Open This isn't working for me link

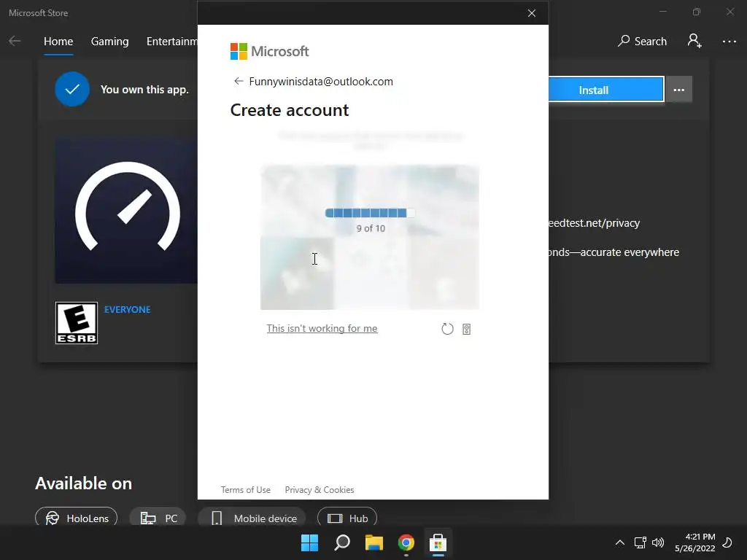pos(322,328)
